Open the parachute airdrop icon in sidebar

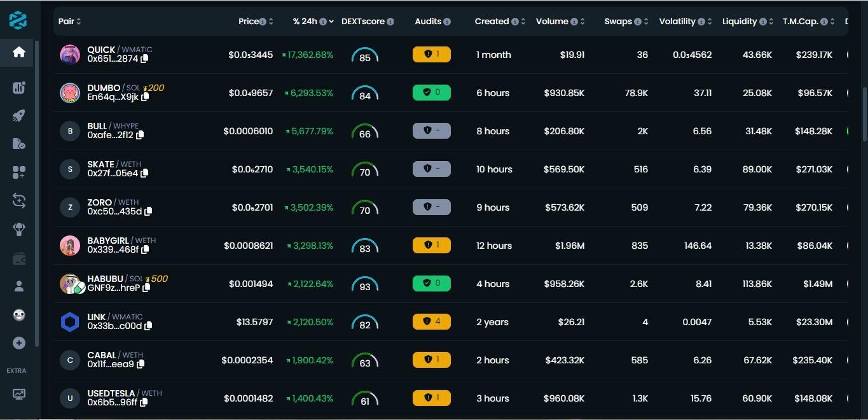18,229
